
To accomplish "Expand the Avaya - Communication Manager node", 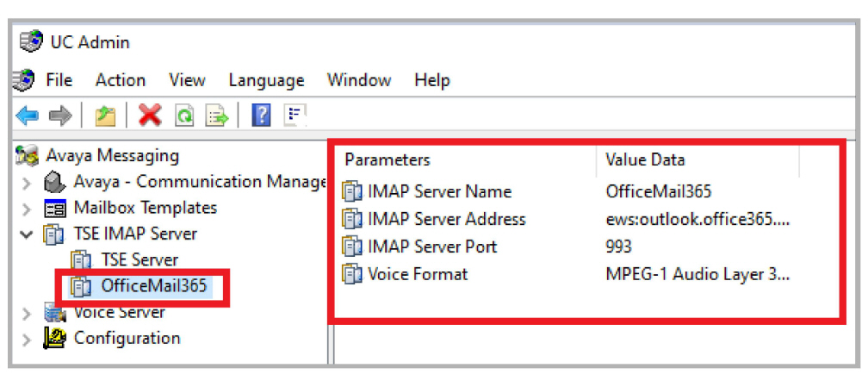I will [x=26, y=183].
